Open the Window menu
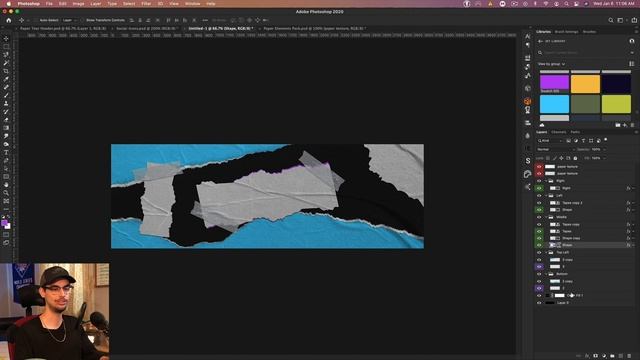Screen dimensions: 640x360 [193, 4]
